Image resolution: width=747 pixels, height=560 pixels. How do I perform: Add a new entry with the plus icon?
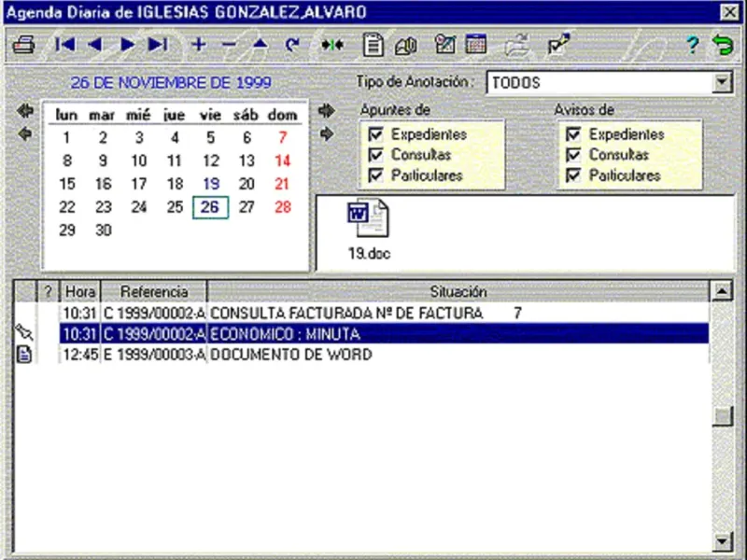pos(199,45)
